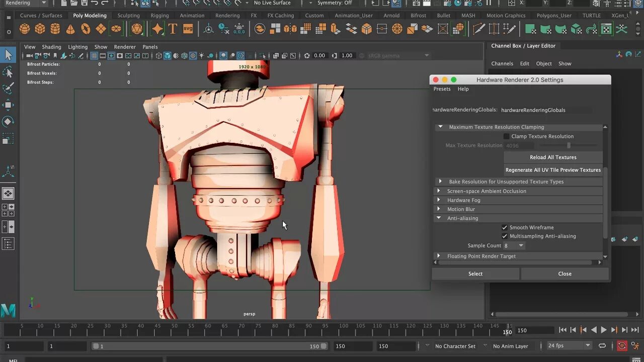Expand the Motion Blur section
644x362 pixels.
pyautogui.click(x=439, y=209)
